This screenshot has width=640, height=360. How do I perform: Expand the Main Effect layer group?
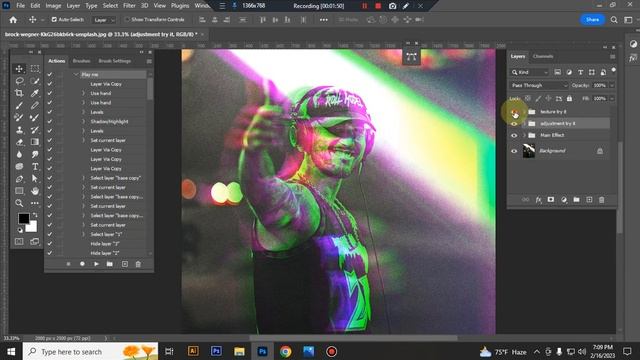[524, 136]
